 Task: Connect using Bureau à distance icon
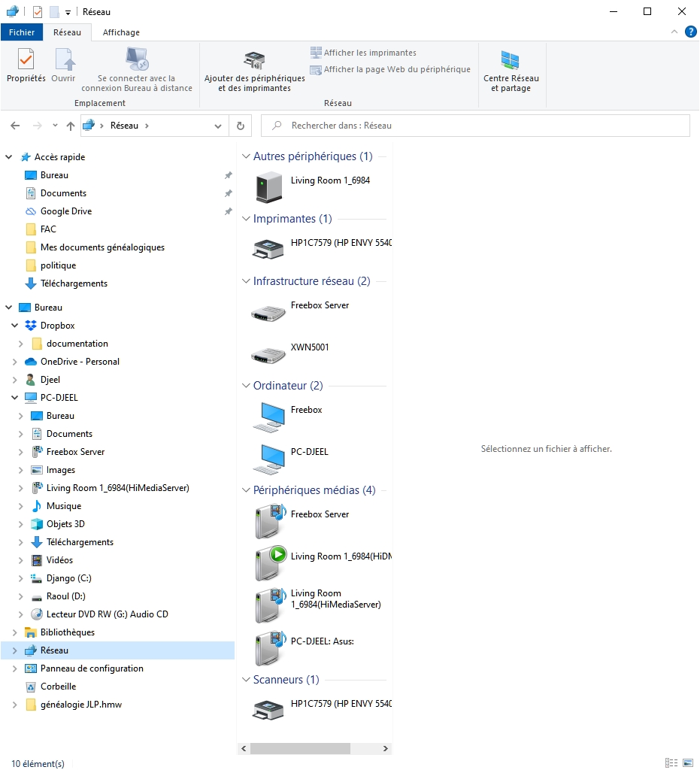click(x=137, y=69)
